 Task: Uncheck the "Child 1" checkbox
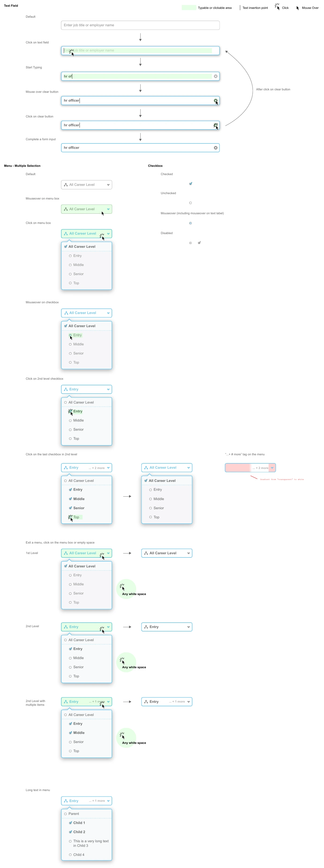coord(70,822)
